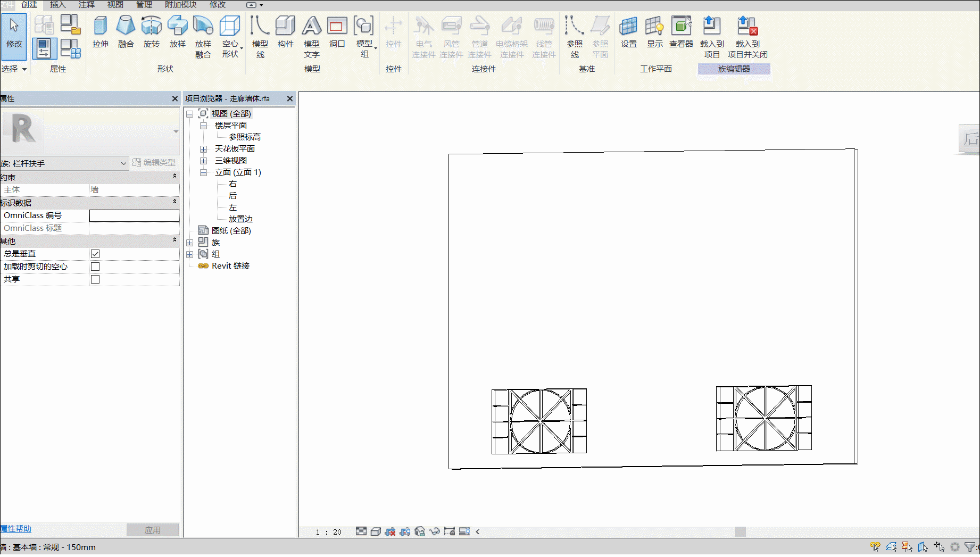This screenshot has width=980, height=557.
Task: Switch to the 视图 ribbon tab
Action: pos(115,5)
